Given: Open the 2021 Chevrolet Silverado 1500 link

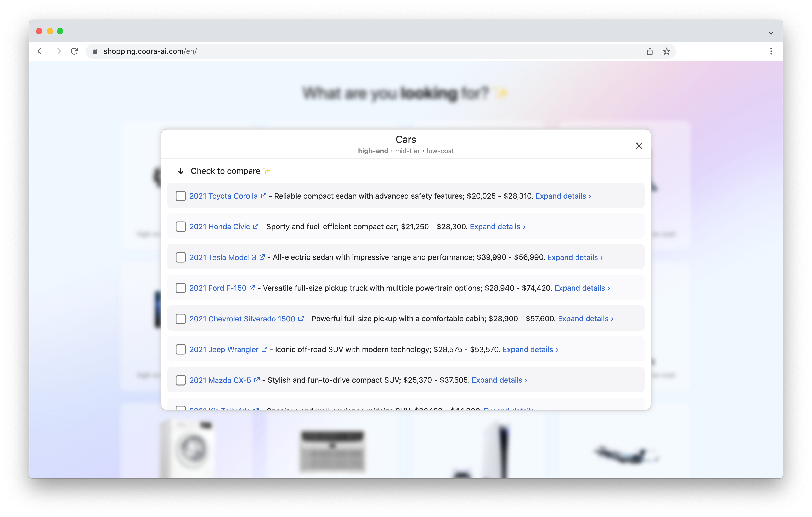Looking at the screenshot, I should [x=242, y=319].
